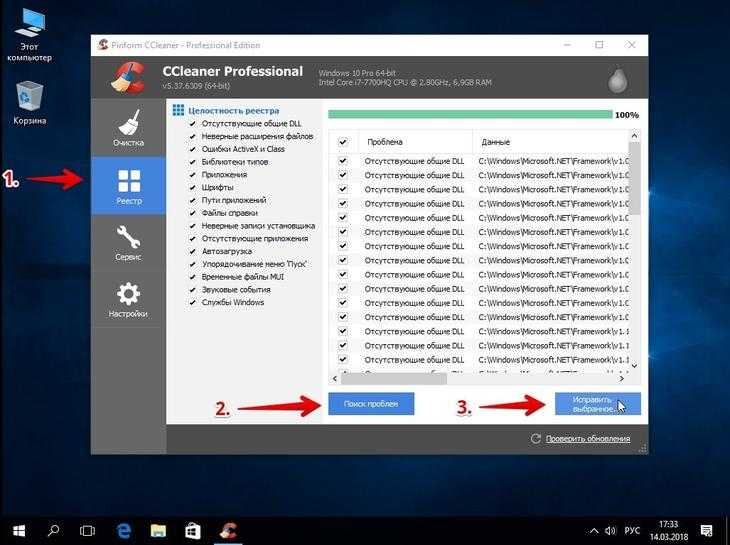
Task: Toggle Шрифты checkbox
Action: [192, 188]
